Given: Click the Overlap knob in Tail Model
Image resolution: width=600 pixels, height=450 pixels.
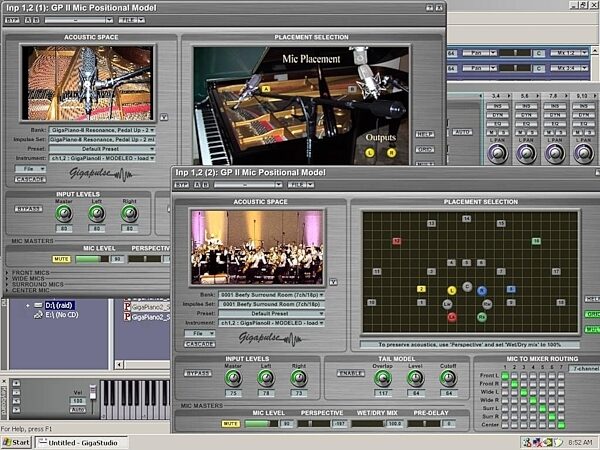Looking at the screenshot, I should [x=382, y=378].
